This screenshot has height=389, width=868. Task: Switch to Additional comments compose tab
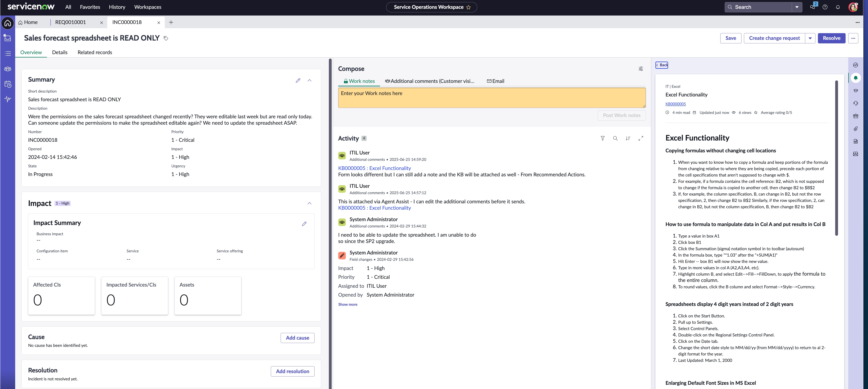(430, 81)
